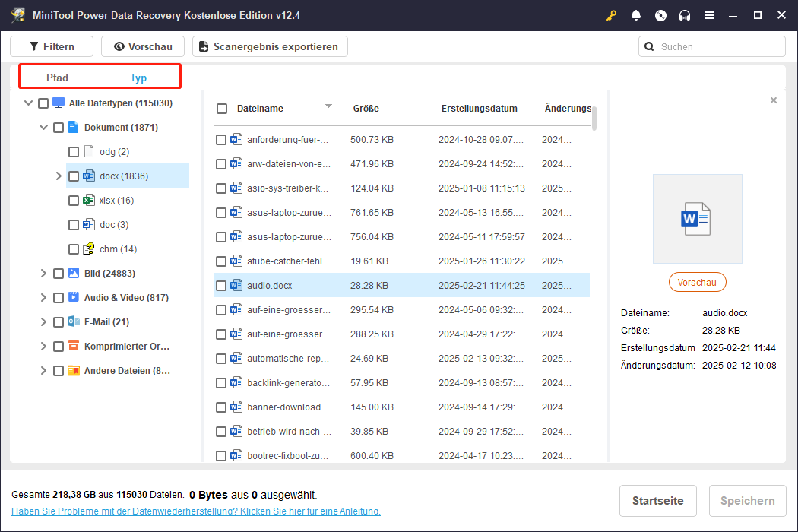
Task: Check the select-all Dateiname header checkbox
Action: [x=222, y=109]
